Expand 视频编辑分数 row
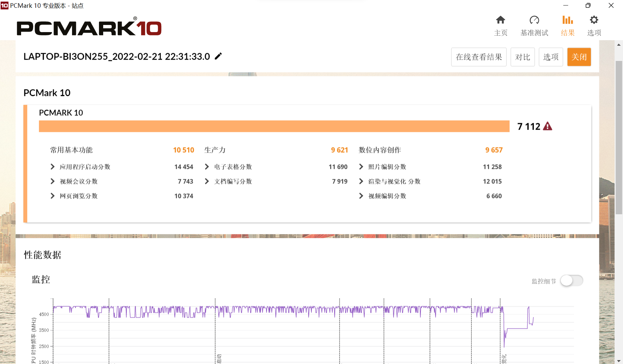This screenshot has width=623, height=364. coord(361,196)
